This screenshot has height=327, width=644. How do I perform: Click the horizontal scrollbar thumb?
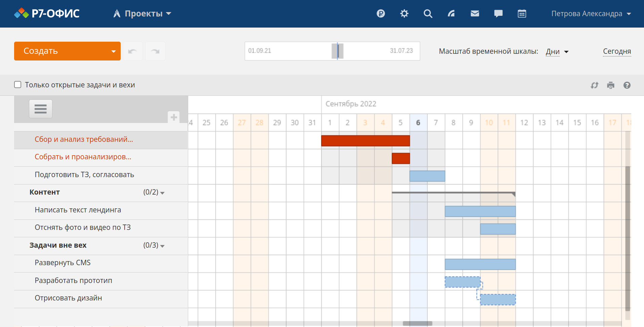417,323
